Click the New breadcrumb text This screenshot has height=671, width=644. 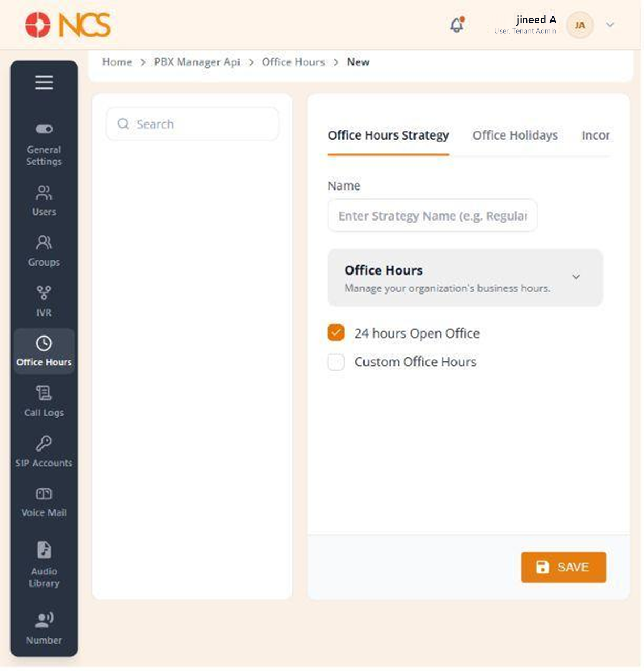tap(358, 62)
